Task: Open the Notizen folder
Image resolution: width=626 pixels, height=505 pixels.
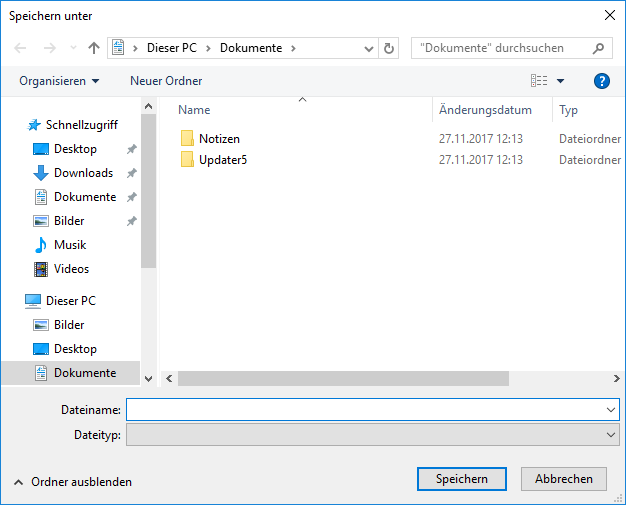Action: (x=219, y=139)
